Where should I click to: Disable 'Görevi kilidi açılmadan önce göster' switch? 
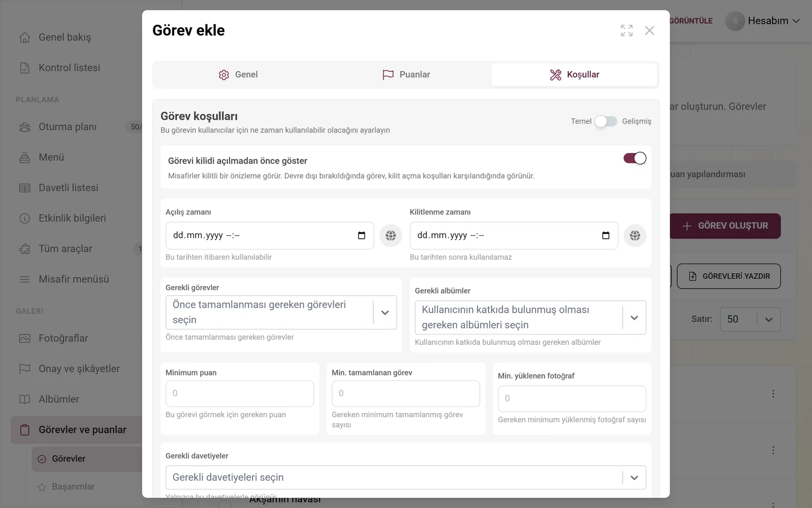click(x=635, y=158)
